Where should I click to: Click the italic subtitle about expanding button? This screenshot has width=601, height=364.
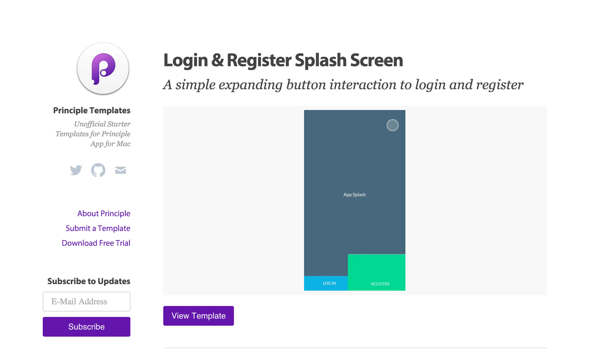point(343,85)
